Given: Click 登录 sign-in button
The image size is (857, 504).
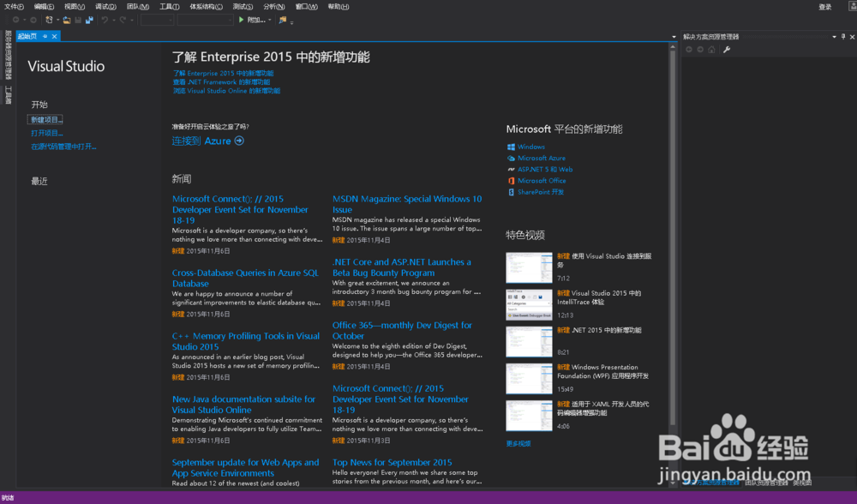Looking at the screenshot, I should click(824, 7).
